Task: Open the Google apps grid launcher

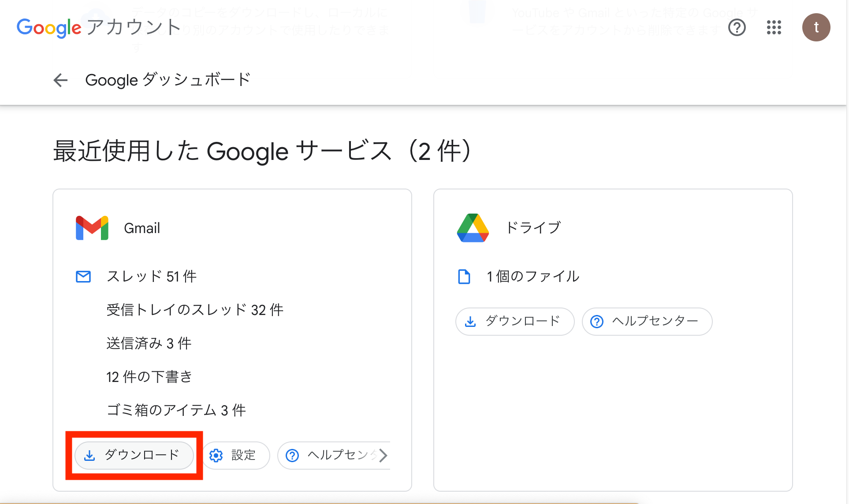Action: coord(774,27)
